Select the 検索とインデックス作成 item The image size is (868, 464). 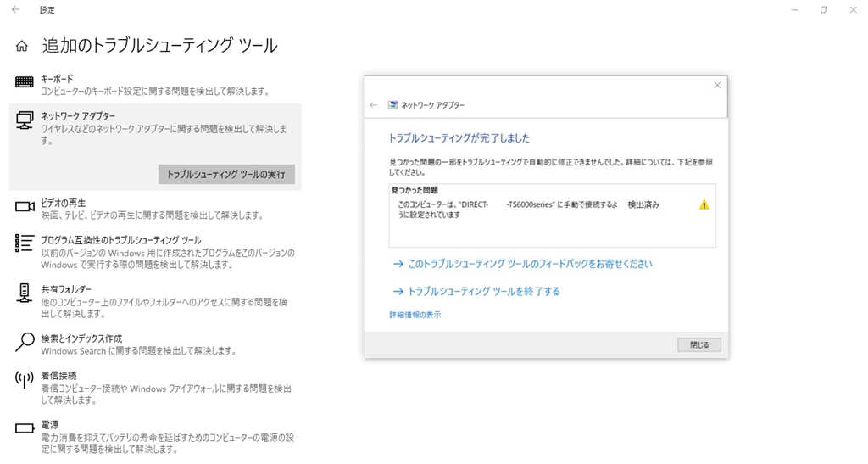point(155,344)
